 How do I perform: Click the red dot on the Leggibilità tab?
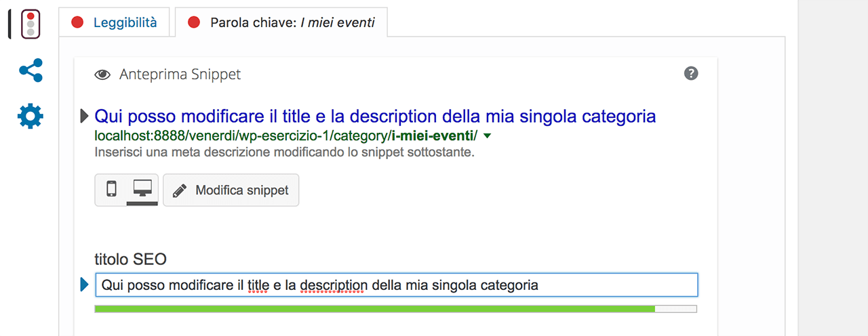coord(78,22)
